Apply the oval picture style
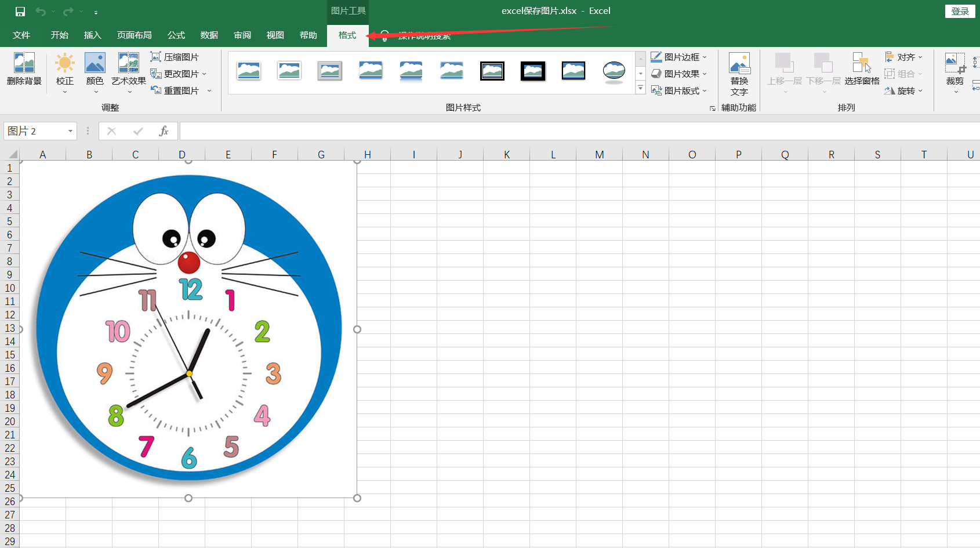Screen dimensions: 980x548 pos(614,72)
